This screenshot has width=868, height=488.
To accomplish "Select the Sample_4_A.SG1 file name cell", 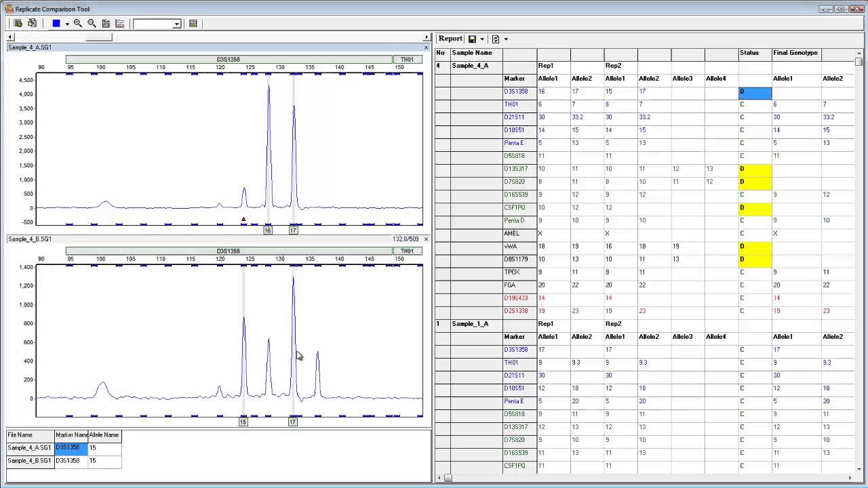I will (31, 448).
